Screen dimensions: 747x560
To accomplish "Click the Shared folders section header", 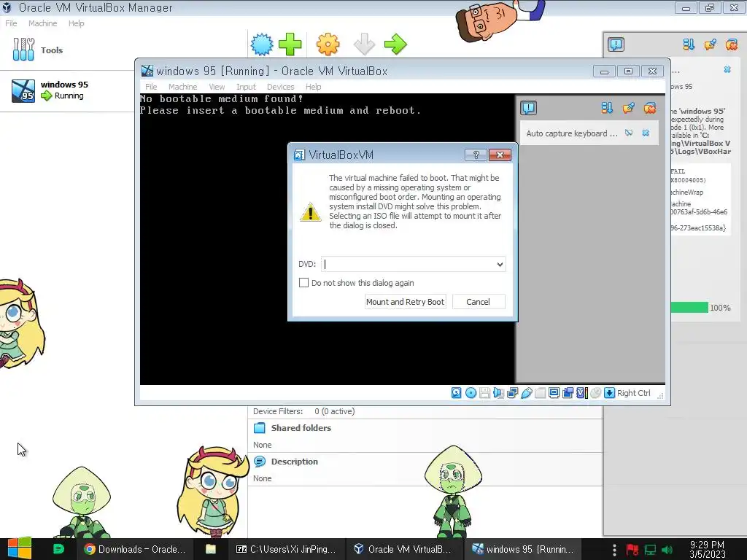I will (x=301, y=427).
